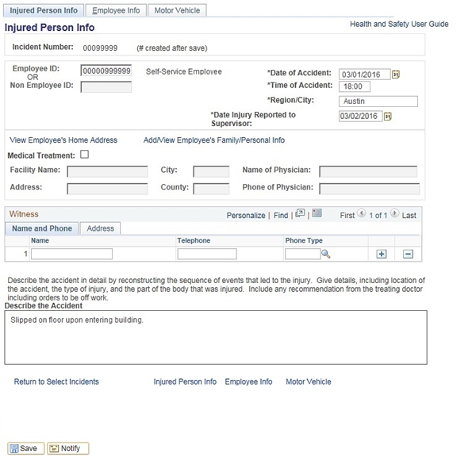Viewport: 476px width, 475px height.
Task: Check the Medical Treatment checkbox
Action: (x=85, y=155)
